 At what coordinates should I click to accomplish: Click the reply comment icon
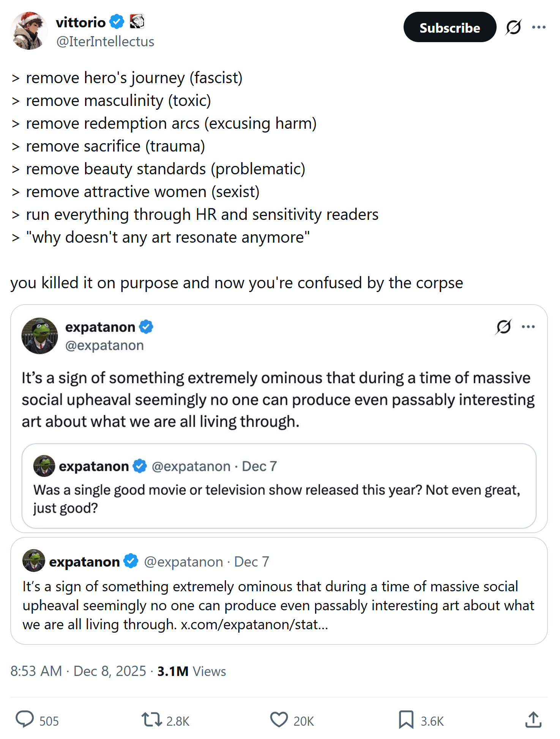[25, 719]
